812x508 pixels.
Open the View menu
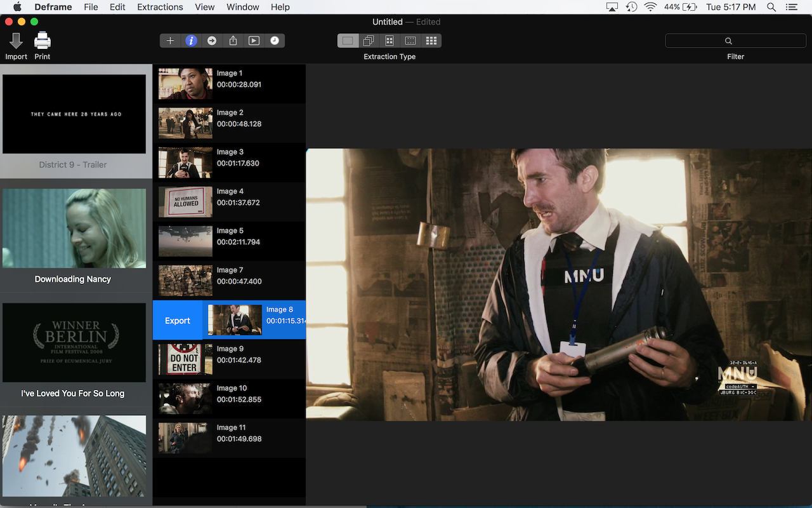point(205,7)
